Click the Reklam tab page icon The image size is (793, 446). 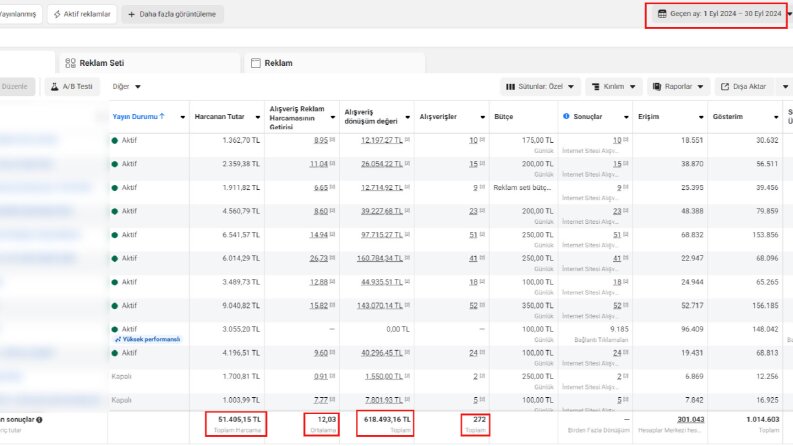pos(256,63)
